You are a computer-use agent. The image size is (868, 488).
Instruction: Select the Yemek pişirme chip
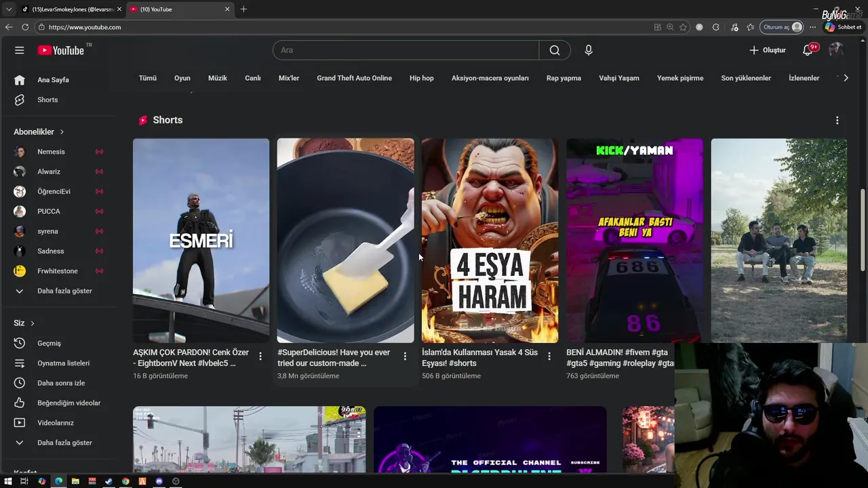tap(680, 78)
